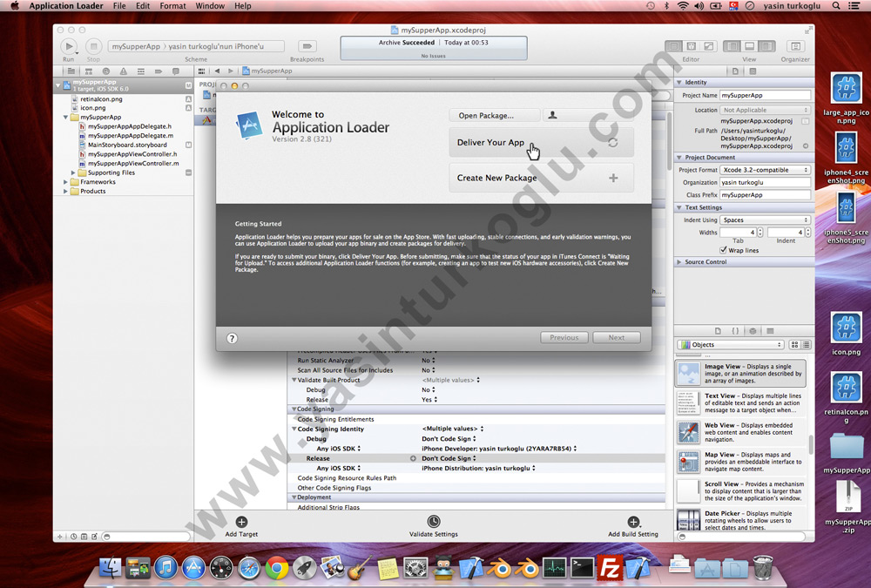Collapse the Project Document section
The width and height of the screenshot is (871, 588).
(x=679, y=158)
